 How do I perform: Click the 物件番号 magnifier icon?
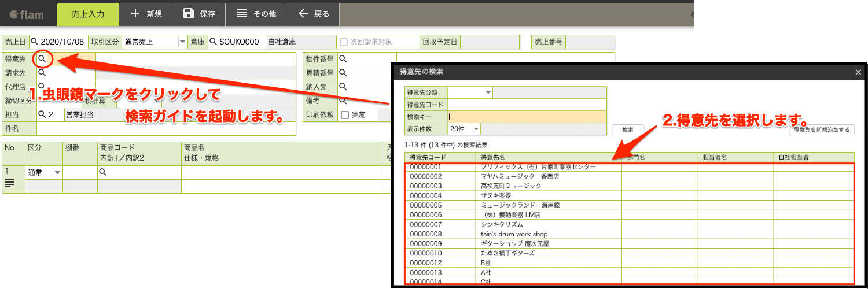tap(343, 59)
